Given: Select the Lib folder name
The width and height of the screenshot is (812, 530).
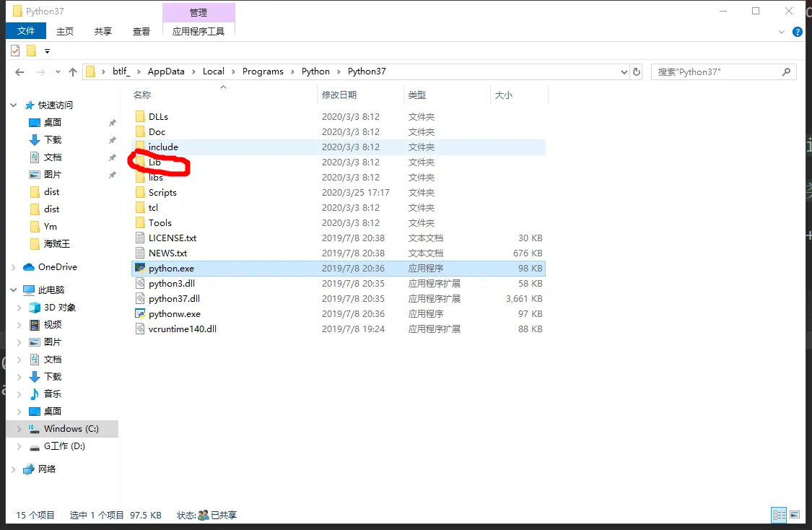Looking at the screenshot, I should pos(155,162).
